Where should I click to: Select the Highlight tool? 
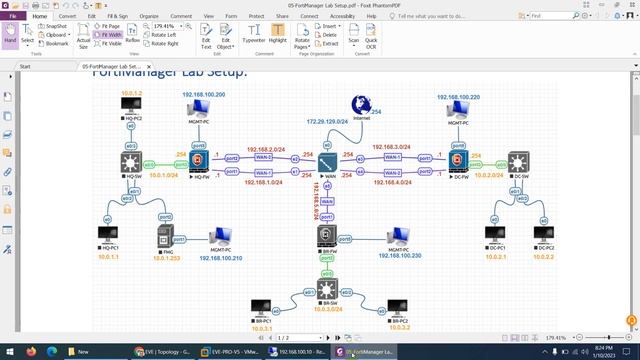278,33
